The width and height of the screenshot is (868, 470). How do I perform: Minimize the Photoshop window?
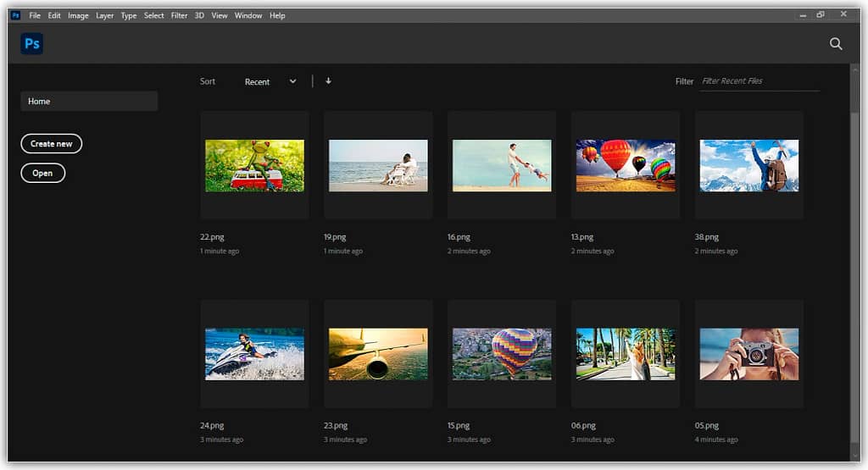point(803,15)
